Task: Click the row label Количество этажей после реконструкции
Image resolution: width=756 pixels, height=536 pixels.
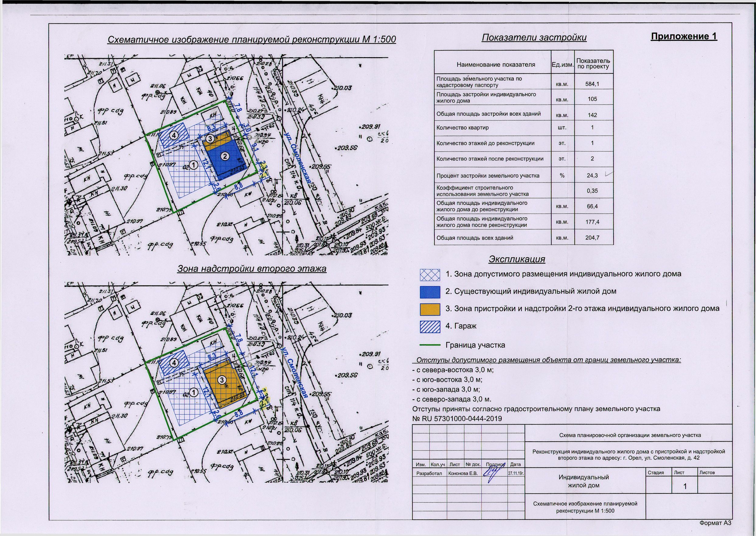Action: pyautogui.click(x=490, y=159)
